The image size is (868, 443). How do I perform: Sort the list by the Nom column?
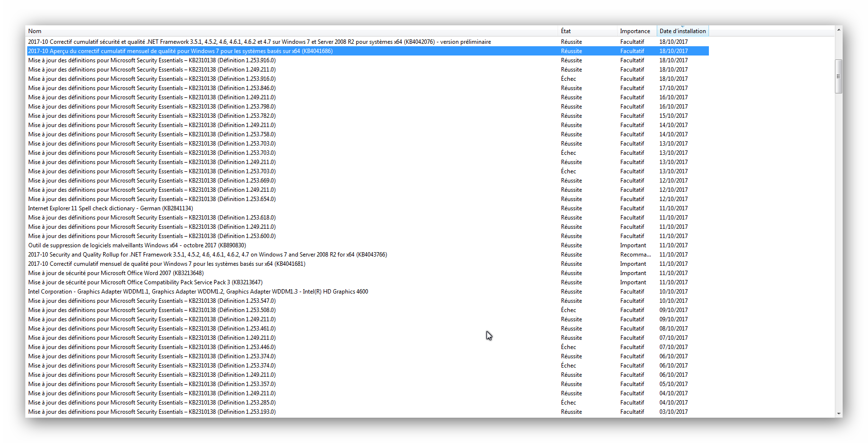(292, 31)
